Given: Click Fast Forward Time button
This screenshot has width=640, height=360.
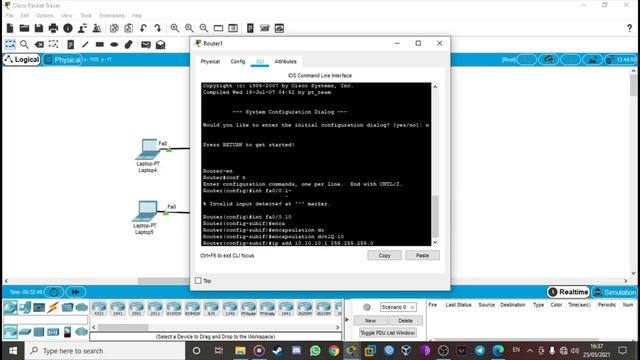Looking at the screenshot, I should click(76, 292).
